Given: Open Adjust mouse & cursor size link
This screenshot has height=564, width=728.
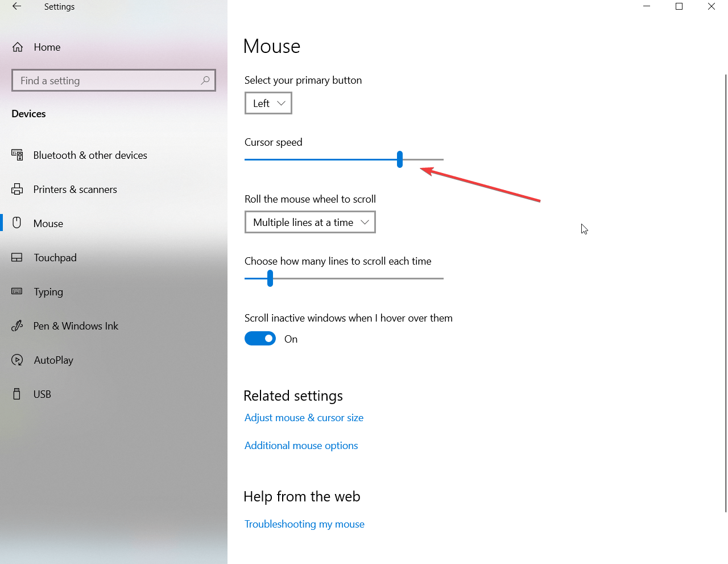Looking at the screenshot, I should pos(304,418).
